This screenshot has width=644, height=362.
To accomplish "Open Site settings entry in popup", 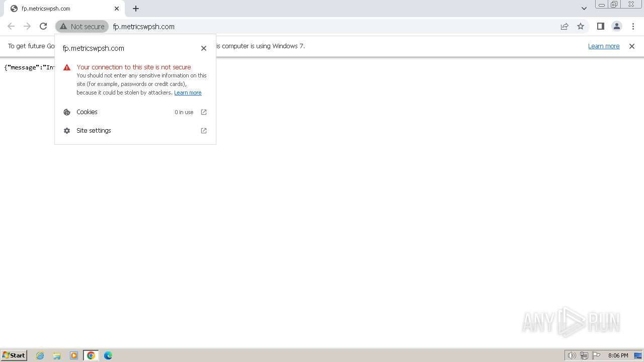I will tap(135, 131).
